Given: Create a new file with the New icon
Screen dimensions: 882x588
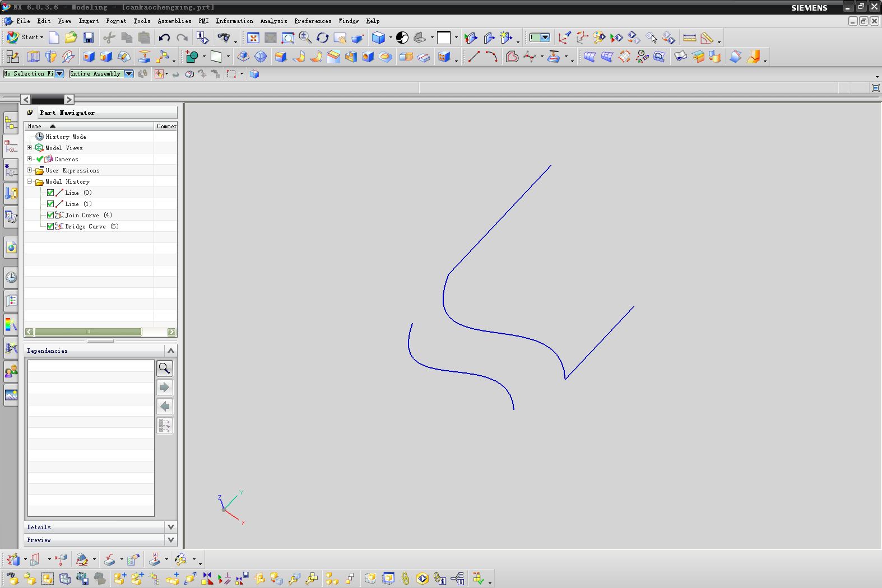Looking at the screenshot, I should pyautogui.click(x=54, y=38).
